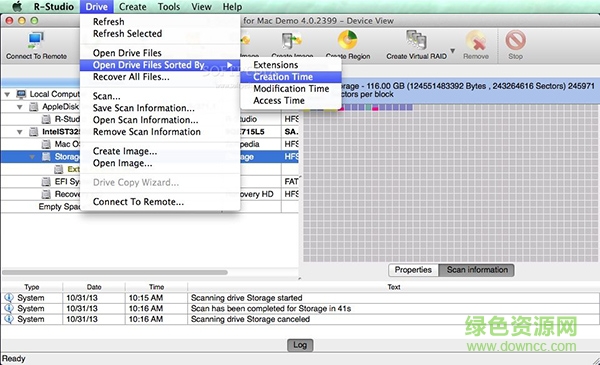This screenshot has height=365, width=600.
Task: Click info icon of 'Scanning drive Storage started'
Action: coord(9,298)
